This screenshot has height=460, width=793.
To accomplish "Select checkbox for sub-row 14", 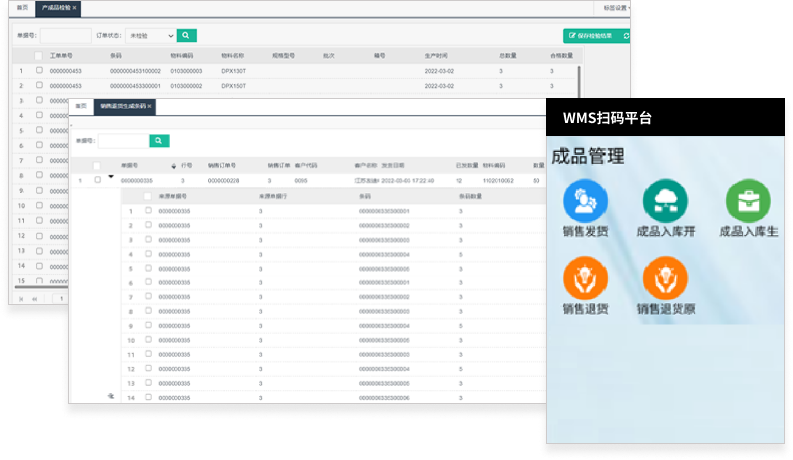I will [x=148, y=397].
